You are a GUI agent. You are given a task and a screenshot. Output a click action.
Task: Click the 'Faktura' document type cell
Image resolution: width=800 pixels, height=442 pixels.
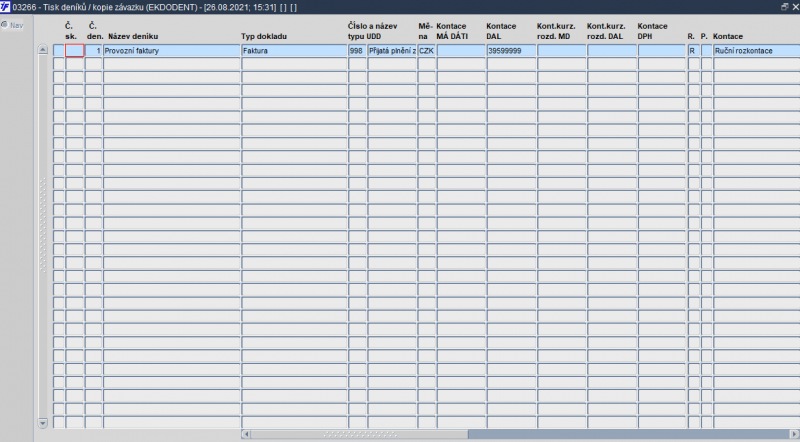294,51
